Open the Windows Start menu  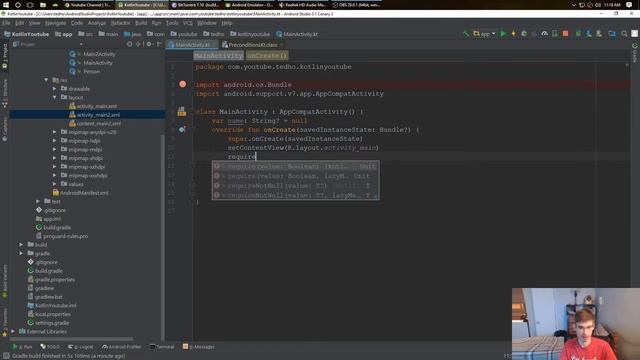6,5
